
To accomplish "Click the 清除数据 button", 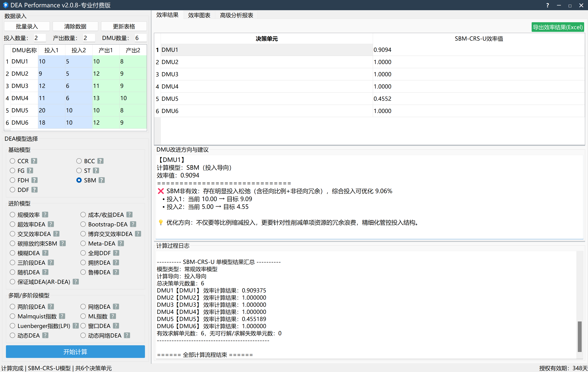I will [75, 26].
